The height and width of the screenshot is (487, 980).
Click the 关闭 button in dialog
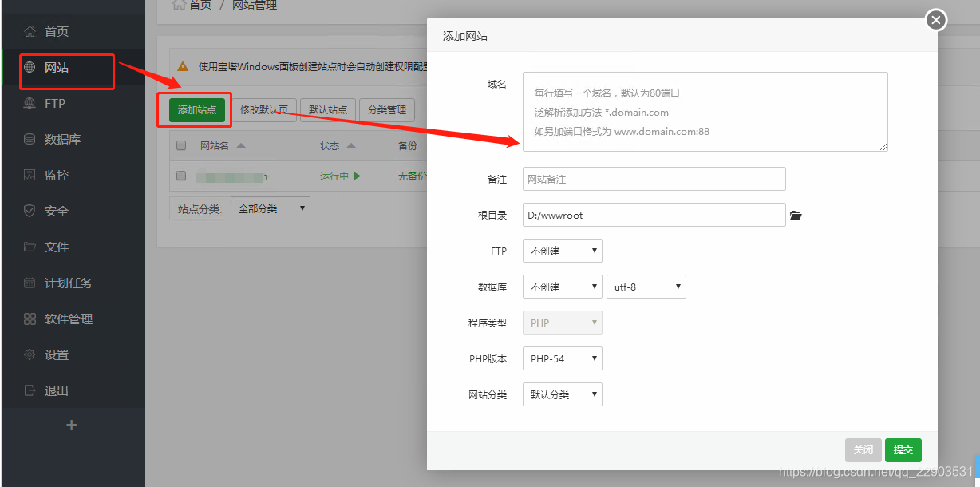pyautogui.click(x=863, y=450)
